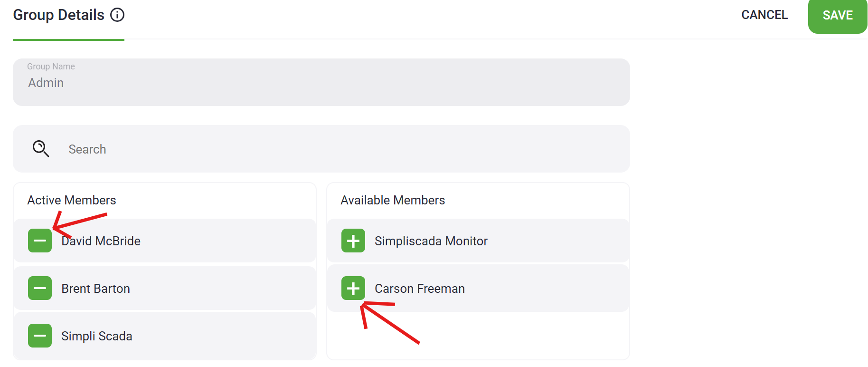The height and width of the screenshot is (367, 868).
Task: Remove Simpli Scada from active members
Action: click(40, 336)
